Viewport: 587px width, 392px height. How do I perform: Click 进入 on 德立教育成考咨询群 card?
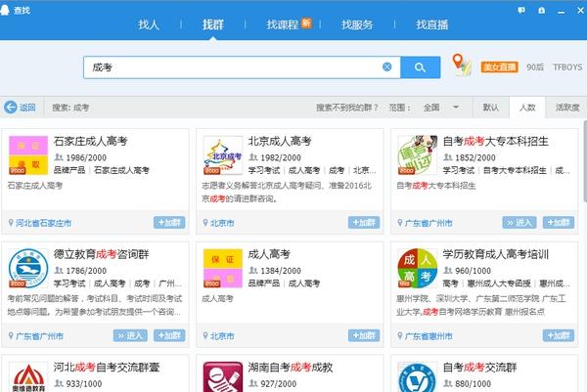[x=130, y=335]
